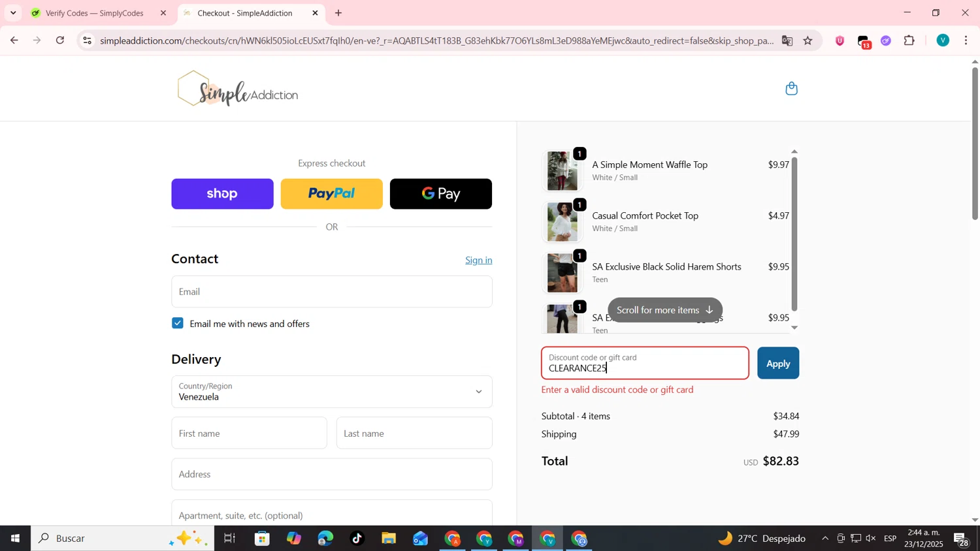Pay with PayPal express button
Viewport: 980px width, 551px height.
(331, 194)
